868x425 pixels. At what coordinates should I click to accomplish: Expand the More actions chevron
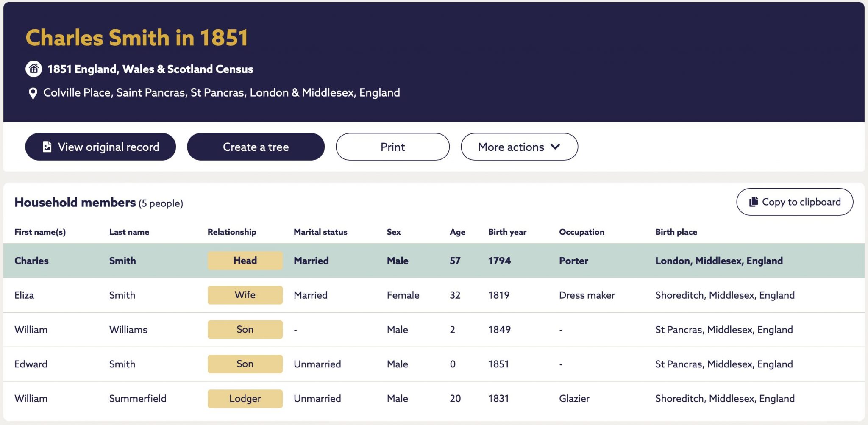click(x=555, y=147)
